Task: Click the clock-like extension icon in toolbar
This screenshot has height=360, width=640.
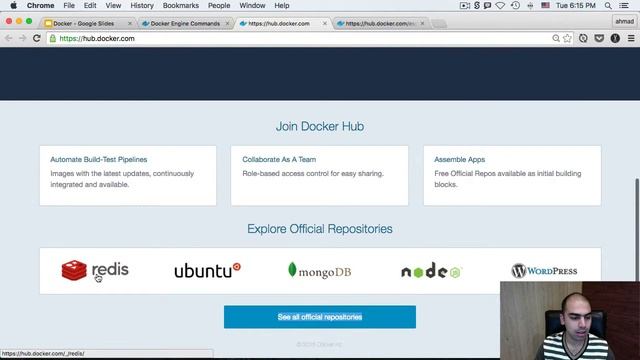Action: pos(583,38)
